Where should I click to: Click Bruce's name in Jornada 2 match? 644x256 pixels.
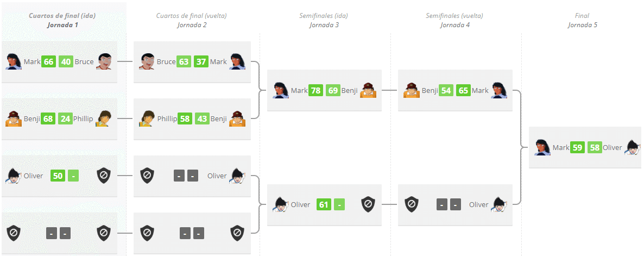166,61
